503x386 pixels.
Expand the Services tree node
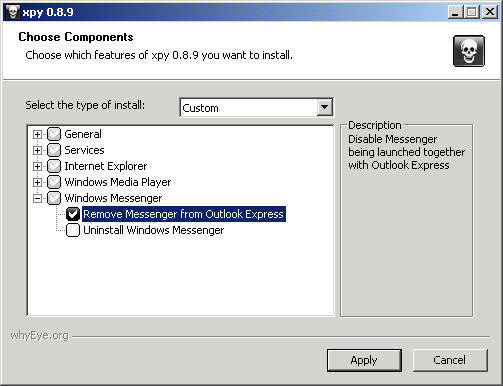click(x=37, y=150)
